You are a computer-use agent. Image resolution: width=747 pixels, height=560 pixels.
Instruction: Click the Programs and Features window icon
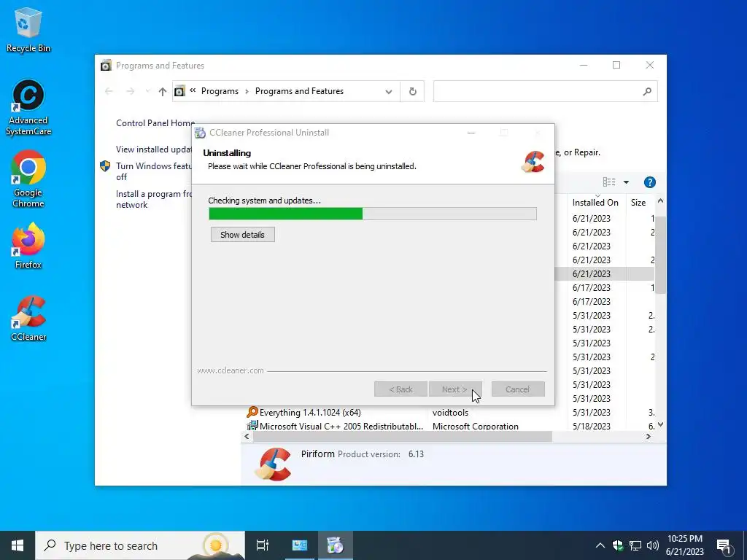pos(106,65)
